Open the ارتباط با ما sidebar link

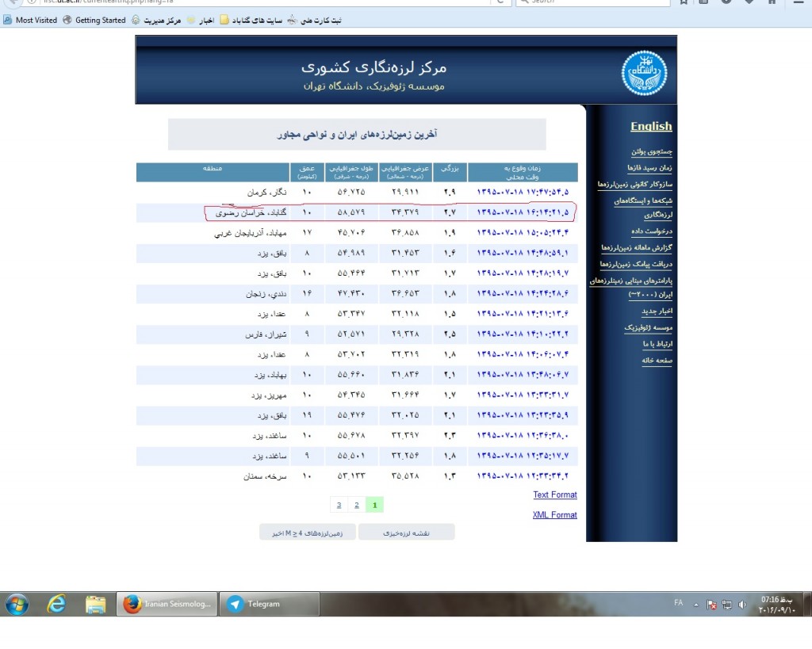[x=657, y=344]
